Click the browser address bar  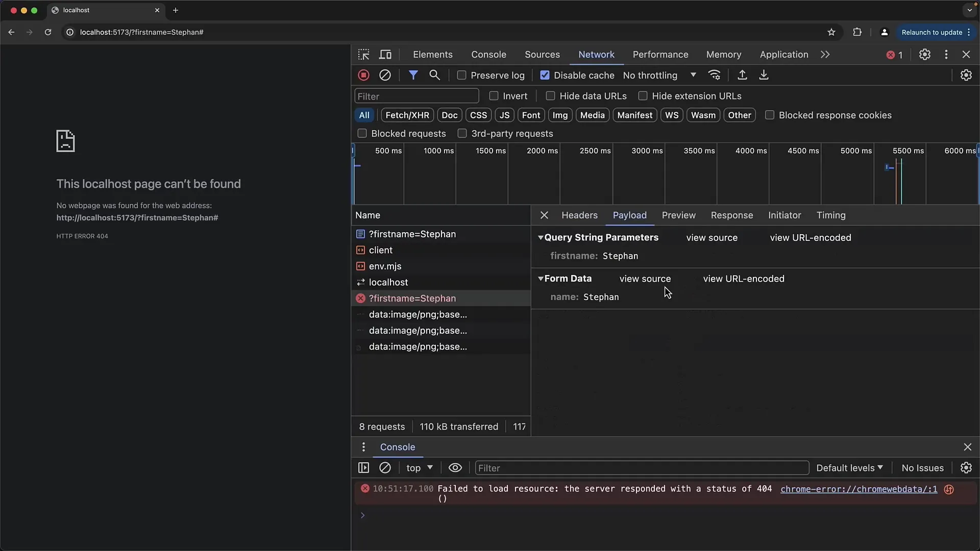click(449, 32)
